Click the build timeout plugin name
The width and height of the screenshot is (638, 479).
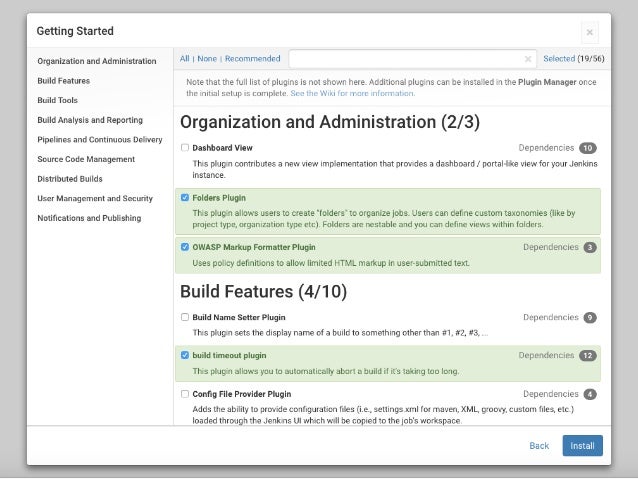pyautogui.click(x=229, y=355)
